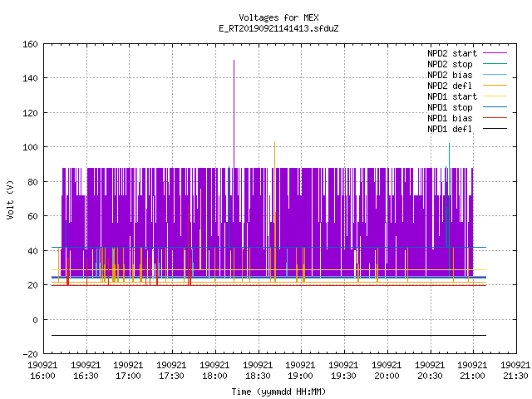The height and width of the screenshot is (399, 532).
Task: Click the 160 y-axis tick label
Action: pos(30,44)
